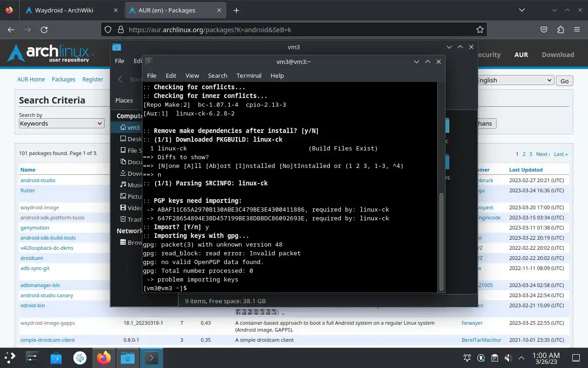Open clipboard tray icon
Viewport: 588px width, 368px height.
(x=495, y=357)
